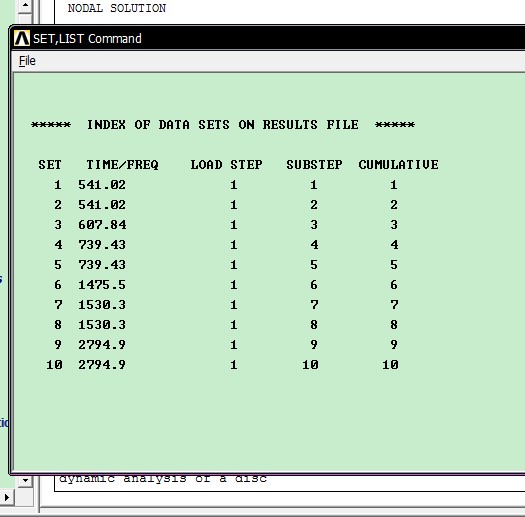Select set 4 frequency 739.43
The height and width of the screenshot is (517, 525).
pyautogui.click(x=102, y=245)
